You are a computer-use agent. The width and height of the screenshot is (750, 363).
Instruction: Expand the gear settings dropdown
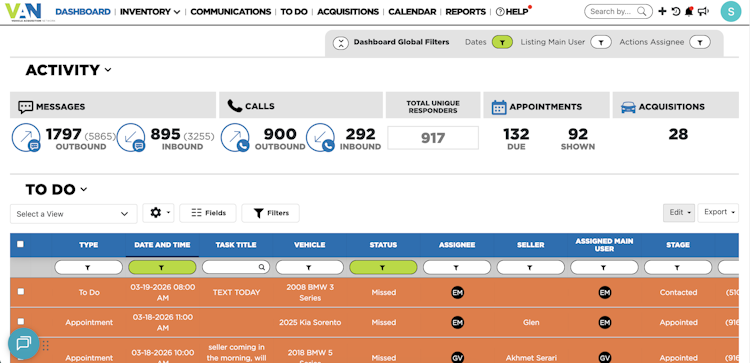click(x=158, y=213)
